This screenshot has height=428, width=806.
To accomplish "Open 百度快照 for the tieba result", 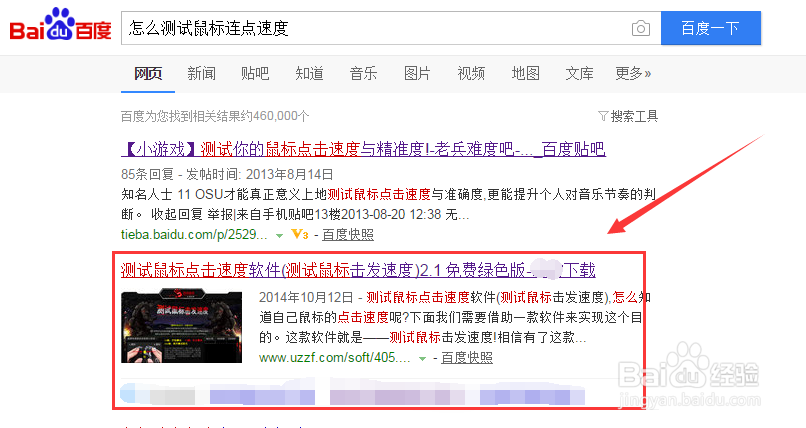I will [348, 235].
